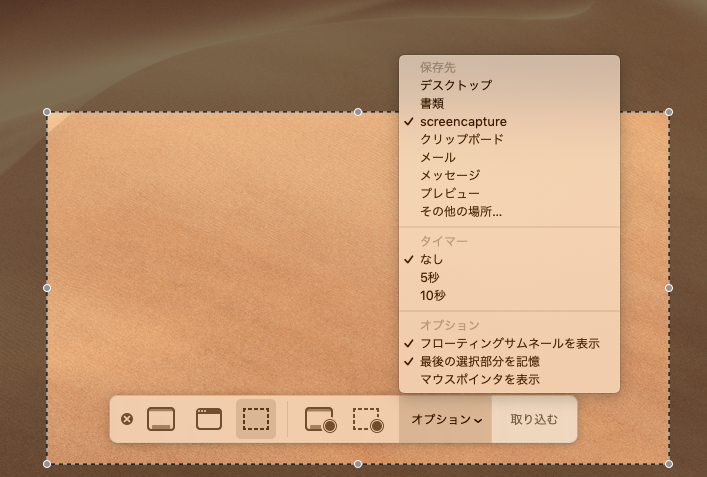The height and width of the screenshot is (477, 707).
Task: Send capture to メール
Action: [x=509, y=157]
